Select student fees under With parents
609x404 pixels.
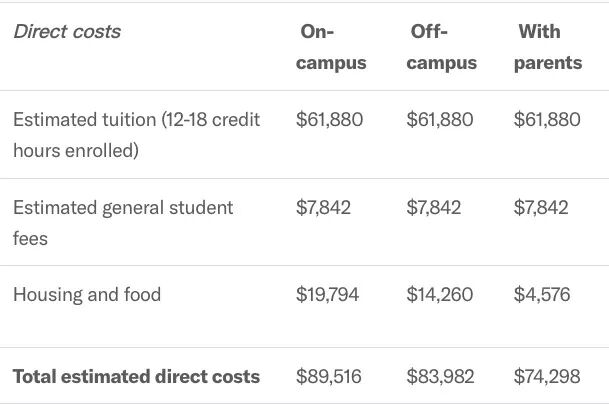pos(541,208)
